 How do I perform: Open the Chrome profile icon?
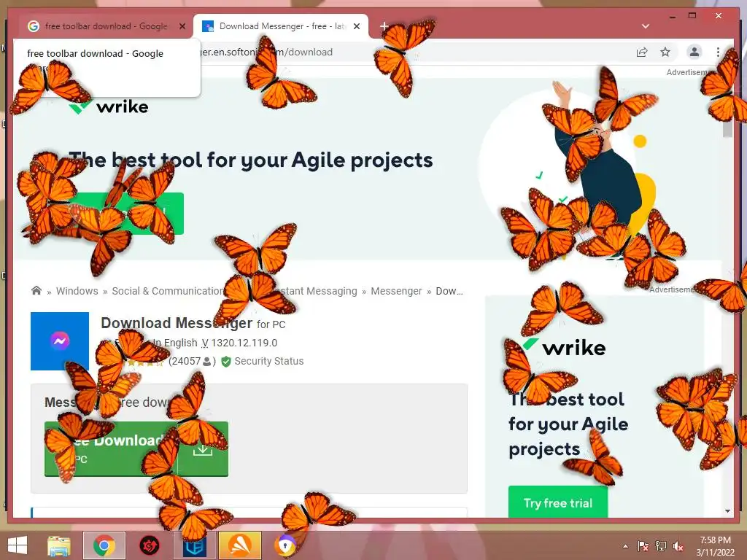click(x=694, y=52)
